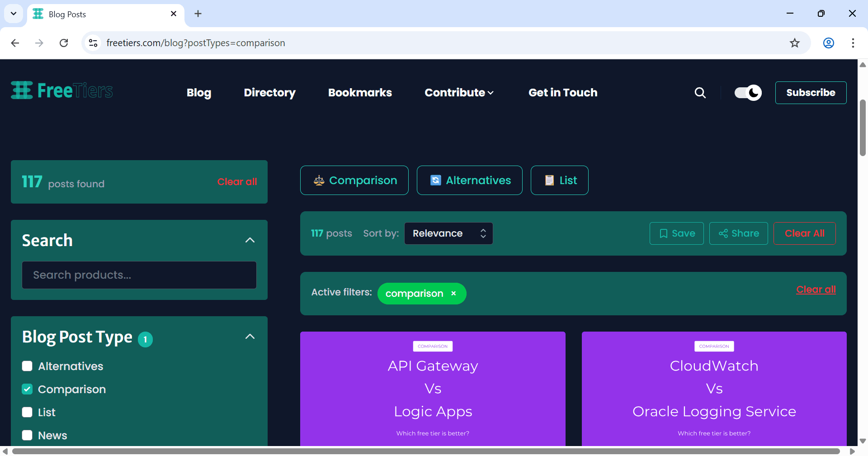Collapse the Blog Post Type panel

(x=250, y=337)
